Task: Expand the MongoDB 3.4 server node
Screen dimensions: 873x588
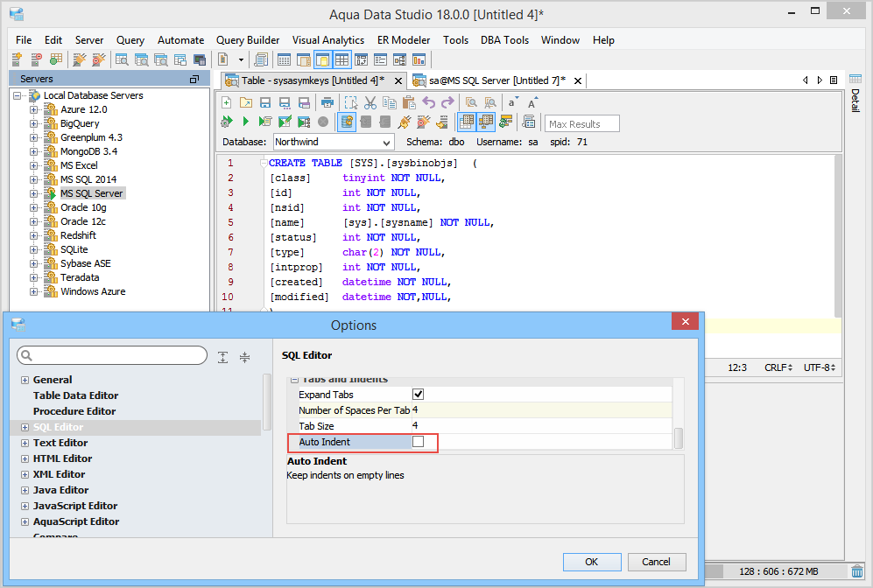Action: click(34, 151)
